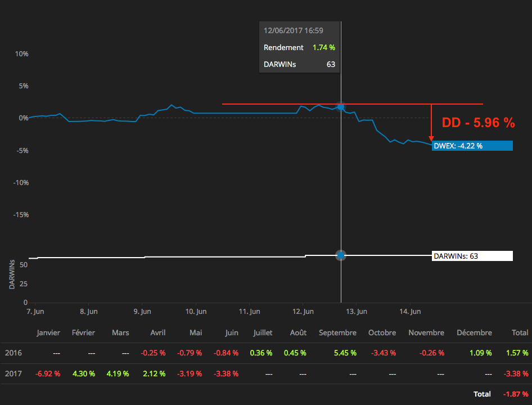Click the Avril column header
Screen dimensions: 532x405
pyautogui.click(x=158, y=333)
